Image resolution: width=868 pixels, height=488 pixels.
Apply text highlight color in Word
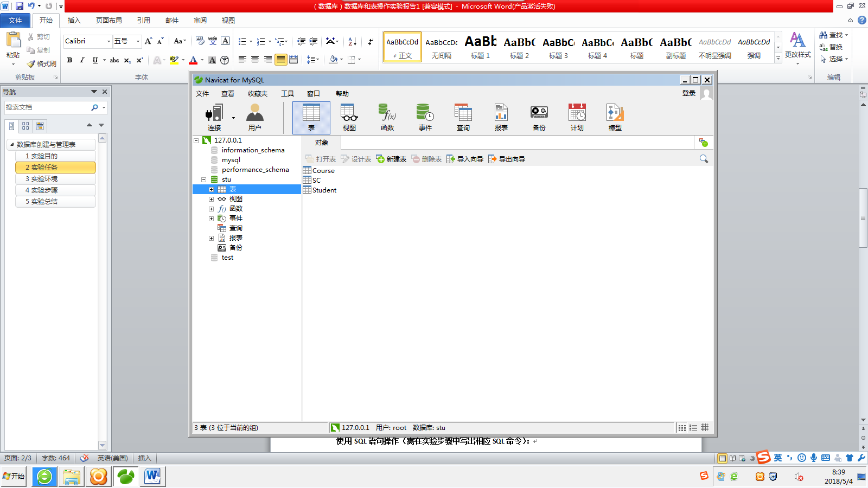pos(174,60)
